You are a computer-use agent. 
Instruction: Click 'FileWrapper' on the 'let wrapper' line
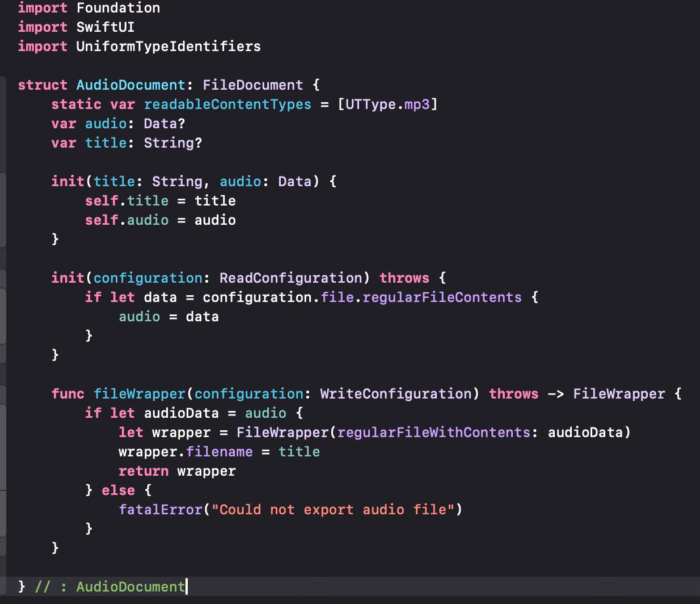click(x=282, y=433)
